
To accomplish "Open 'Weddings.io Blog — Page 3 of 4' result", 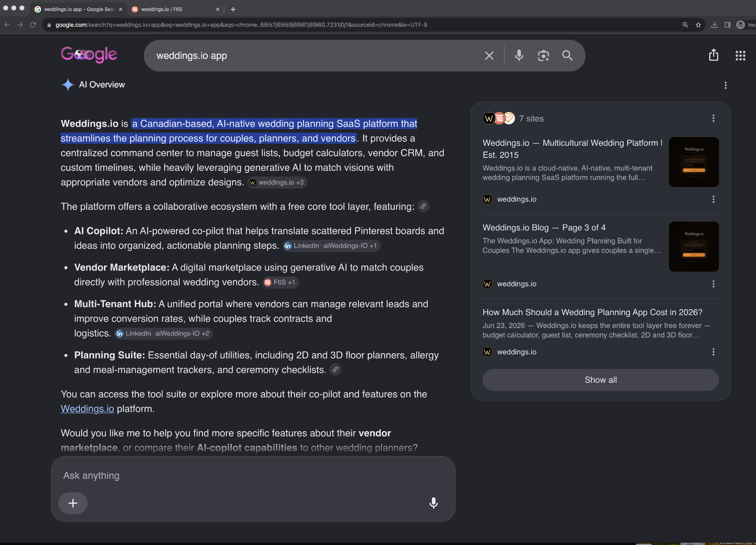I will 544,228.
